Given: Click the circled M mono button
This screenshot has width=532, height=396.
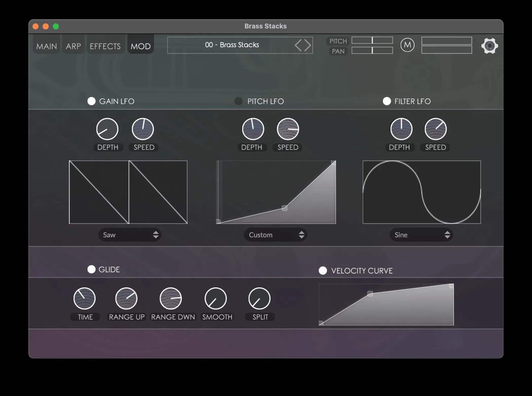Looking at the screenshot, I should click(407, 45).
